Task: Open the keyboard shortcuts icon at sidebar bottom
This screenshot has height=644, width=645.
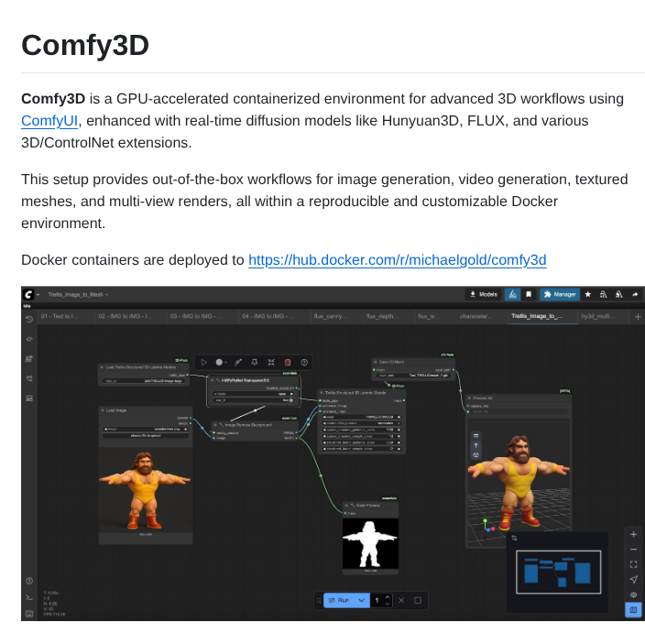Action: point(29,614)
